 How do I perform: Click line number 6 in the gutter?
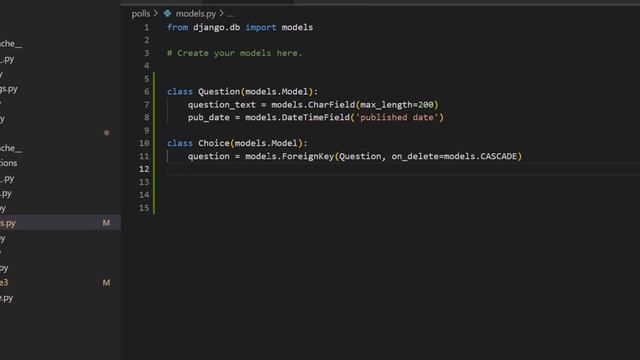click(147, 92)
